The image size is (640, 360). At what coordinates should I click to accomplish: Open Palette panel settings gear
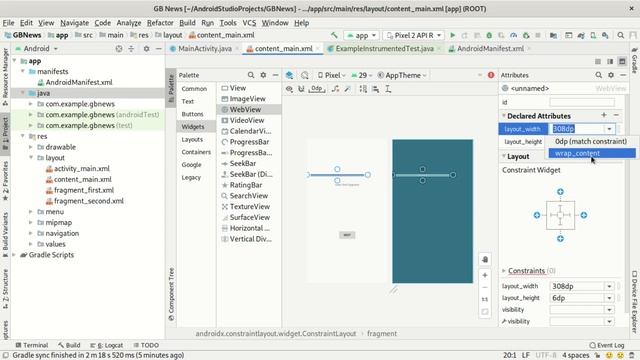pyautogui.click(x=263, y=75)
